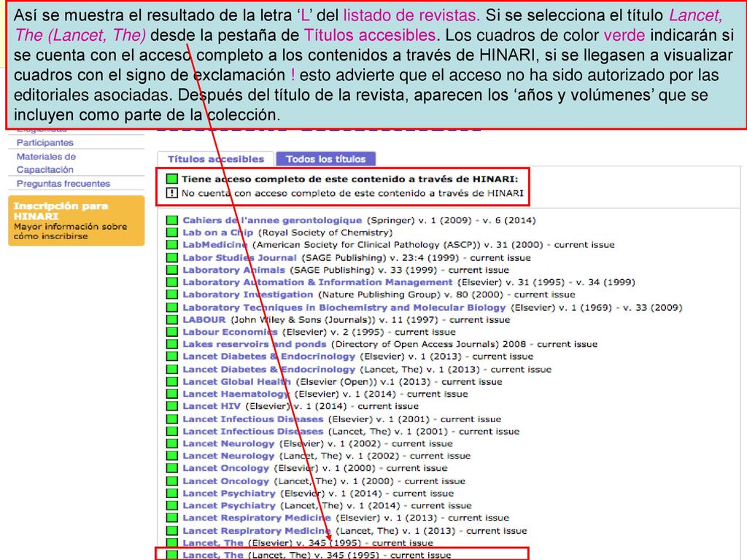This screenshot has width=747, height=560.
Task: Switch to the Todos los títulos tab
Action: (326, 159)
